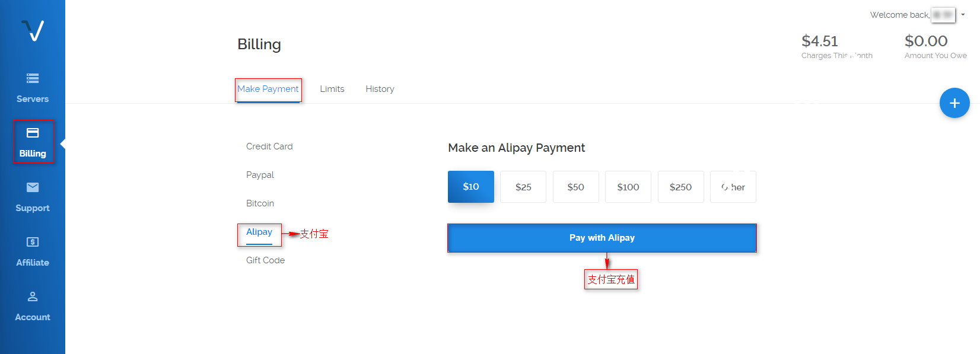Expand the Welcome back user dropdown
Screen dimensions: 980x354
[963, 15]
